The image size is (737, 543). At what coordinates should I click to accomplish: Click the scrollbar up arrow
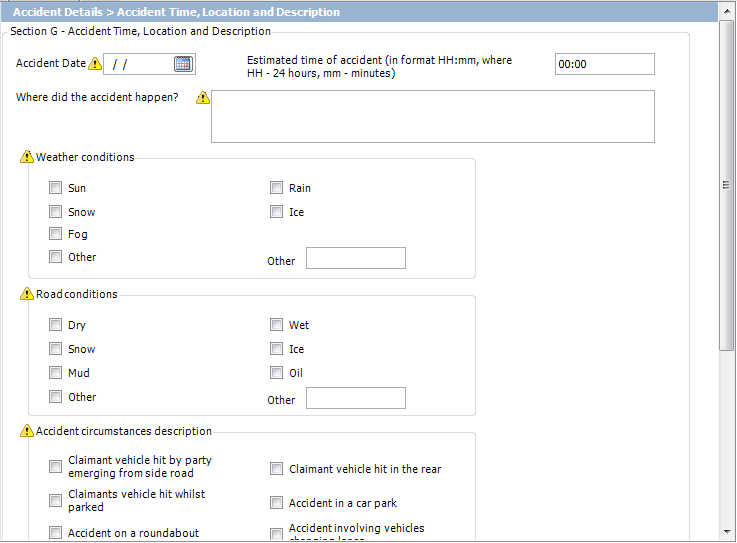[727, 10]
